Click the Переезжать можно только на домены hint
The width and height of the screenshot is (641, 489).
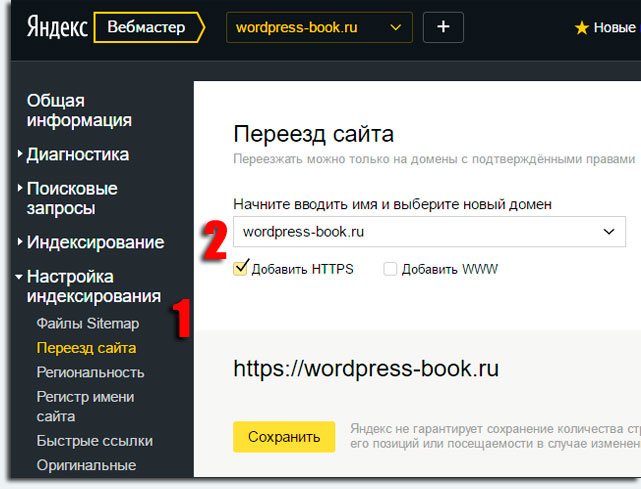[434, 159]
